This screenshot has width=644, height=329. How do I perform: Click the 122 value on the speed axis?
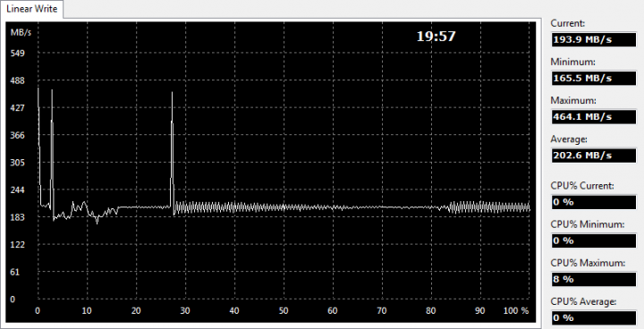coord(17,245)
